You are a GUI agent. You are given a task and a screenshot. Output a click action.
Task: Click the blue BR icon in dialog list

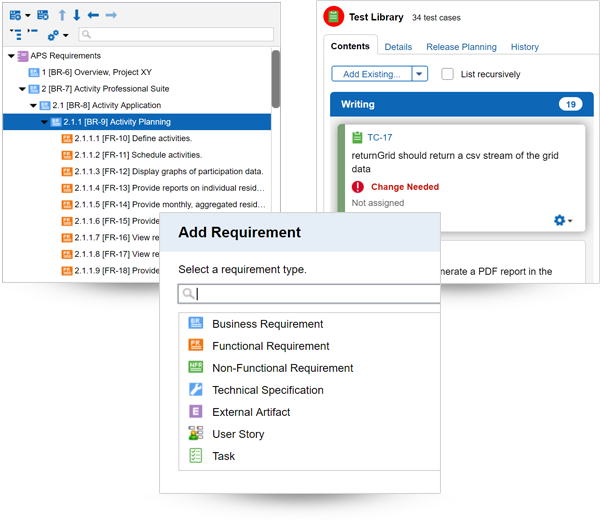(196, 323)
